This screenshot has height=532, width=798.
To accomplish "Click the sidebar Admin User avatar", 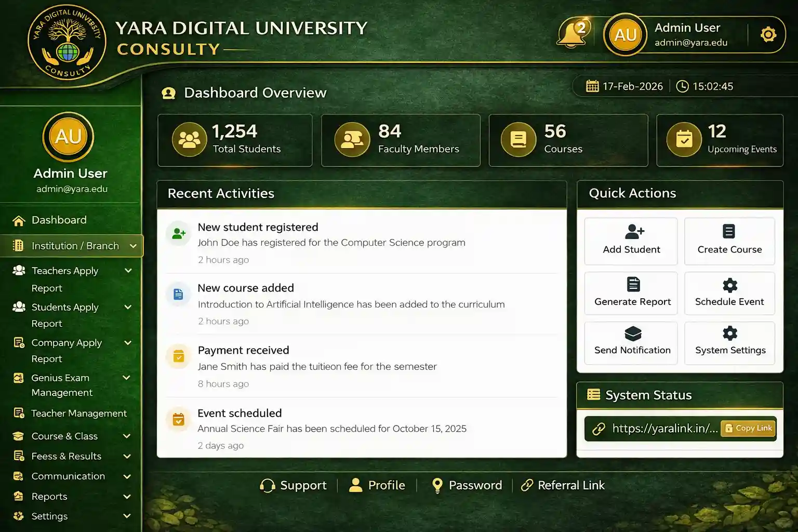I will pos(68,137).
